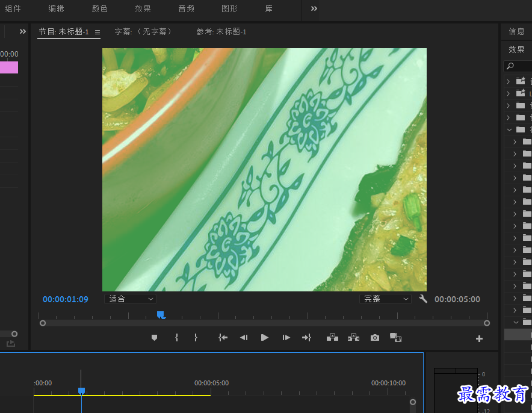Image resolution: width=532 pixels, height=413 pixels.
Task: Click the program monitor playhead marker
Action: tap(161, 315)
